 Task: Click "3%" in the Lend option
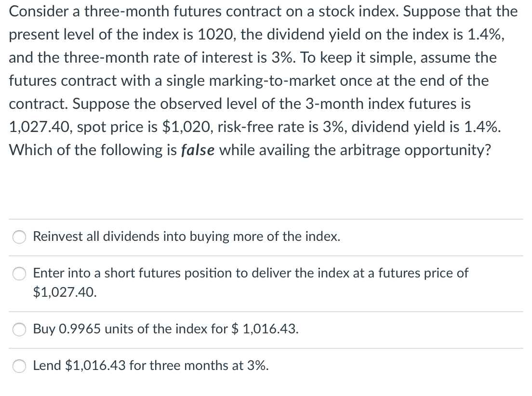pyautogui.click(x=257, y=366)
